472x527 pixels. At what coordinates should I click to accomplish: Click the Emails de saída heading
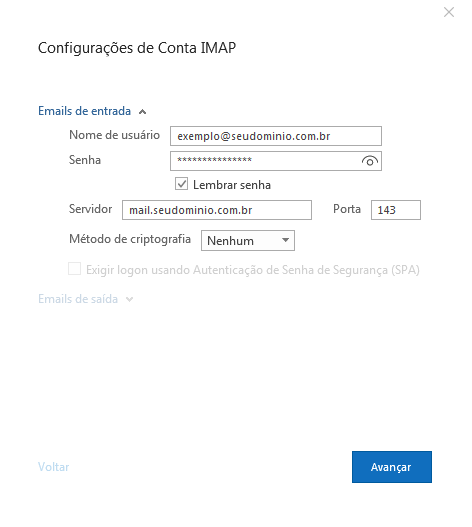(x=78, y=299)
